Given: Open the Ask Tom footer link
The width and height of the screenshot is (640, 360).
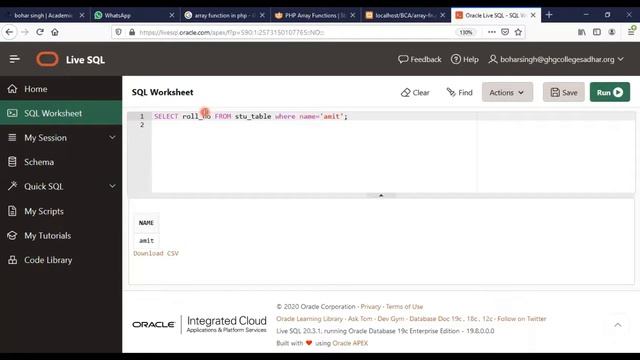Looking at the screenshot, I should coord(360,319).
